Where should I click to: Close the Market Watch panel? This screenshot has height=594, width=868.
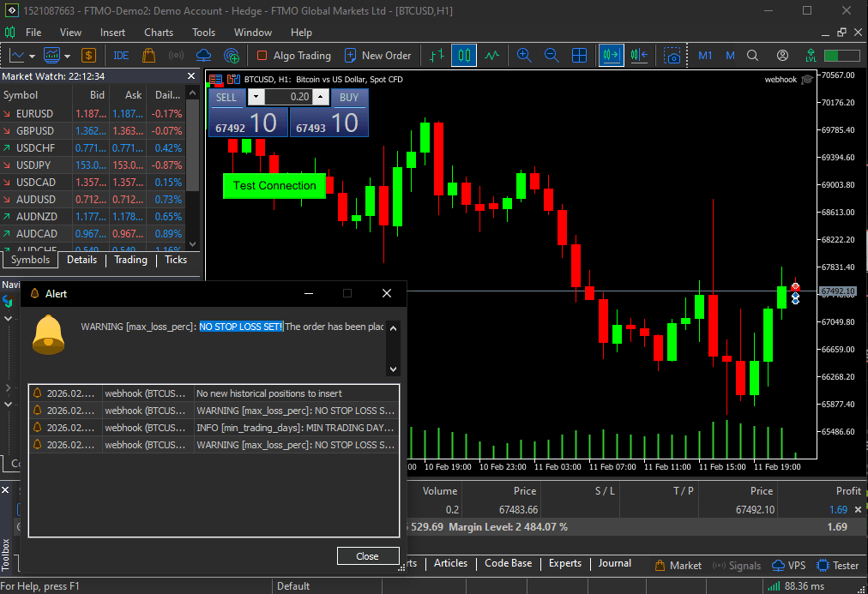coord(191,75)
